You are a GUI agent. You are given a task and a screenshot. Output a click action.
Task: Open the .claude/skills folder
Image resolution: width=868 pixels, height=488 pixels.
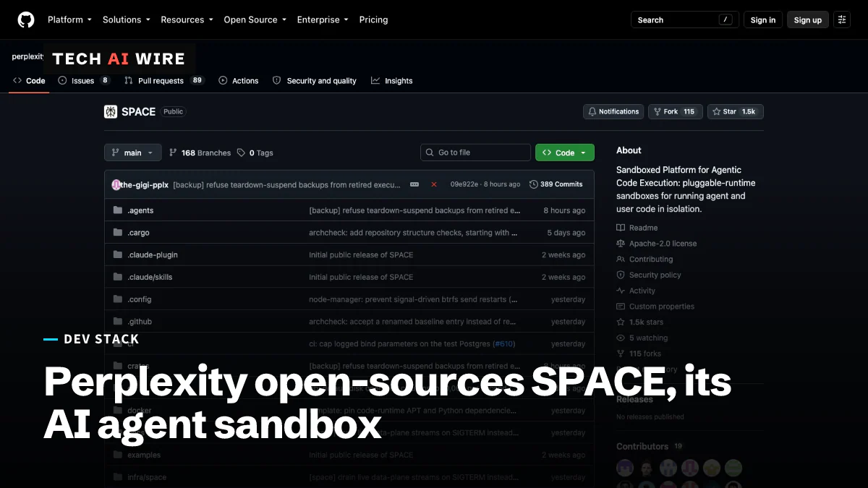coord(150,277)
